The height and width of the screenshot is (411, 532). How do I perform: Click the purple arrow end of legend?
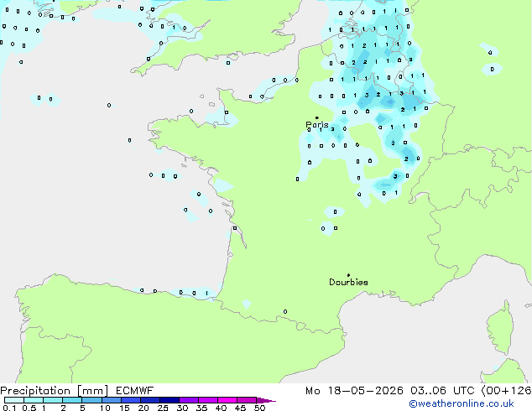point(266,400)
